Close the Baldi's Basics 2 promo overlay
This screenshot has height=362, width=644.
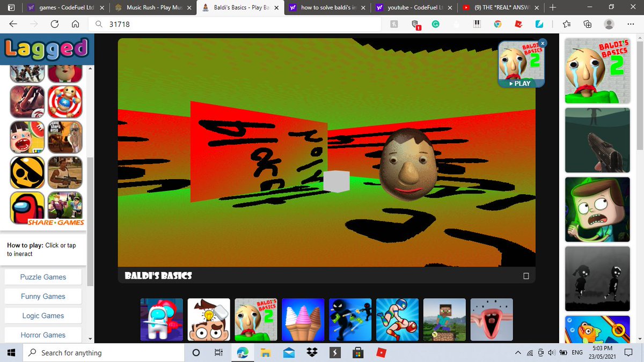[x=543, y=43]
